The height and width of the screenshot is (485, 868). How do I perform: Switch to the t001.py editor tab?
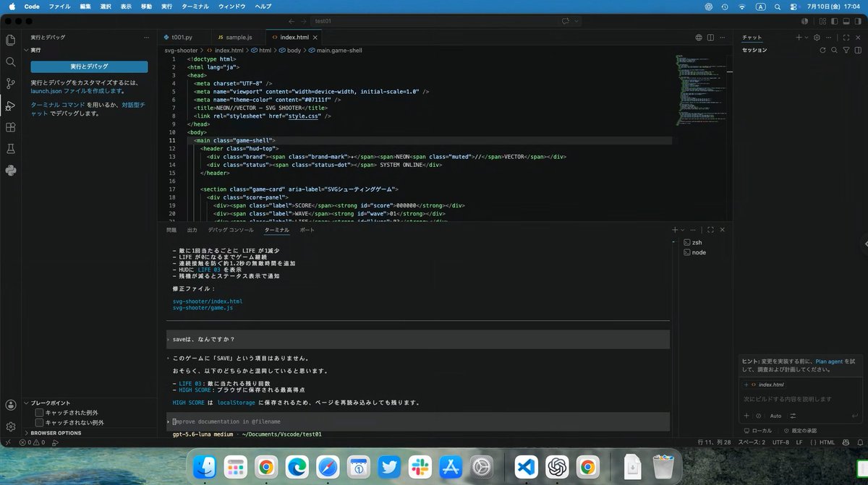pyautogui.click(x=182, y=37)
